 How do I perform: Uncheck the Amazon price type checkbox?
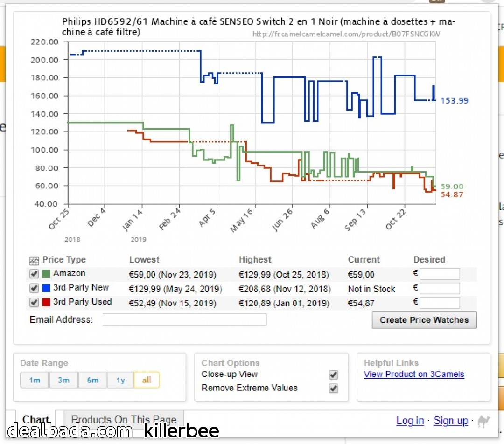tap(34, 274)
